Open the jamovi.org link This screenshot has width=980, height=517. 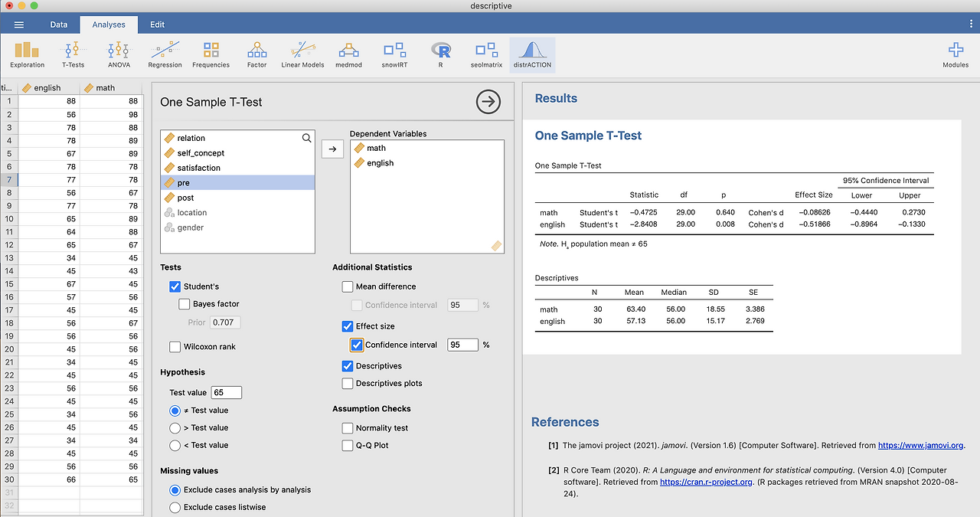[x=920, y=445]
